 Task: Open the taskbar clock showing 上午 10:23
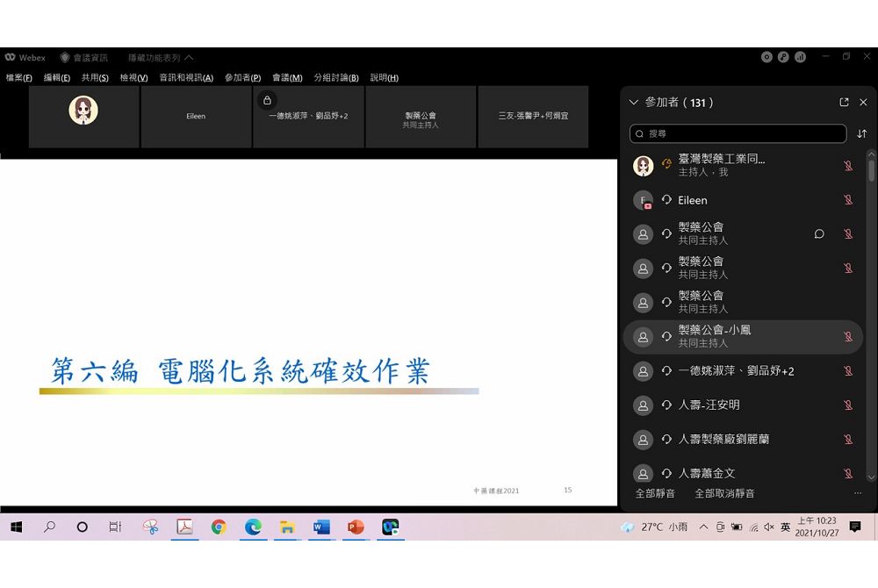(x=817, y=527)
